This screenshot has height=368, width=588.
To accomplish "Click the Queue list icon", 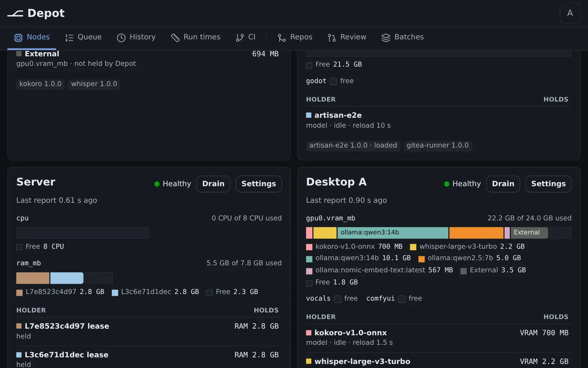I will click(69, 38).
